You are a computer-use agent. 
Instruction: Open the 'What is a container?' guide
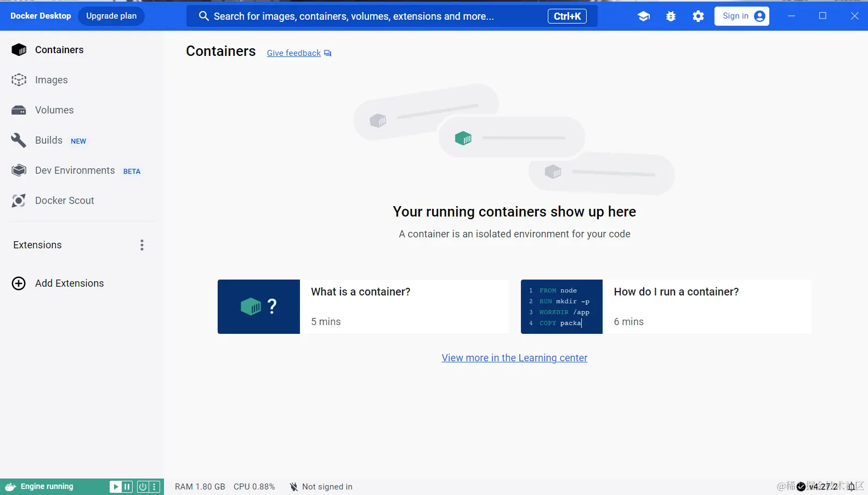(x=363, y=307)
